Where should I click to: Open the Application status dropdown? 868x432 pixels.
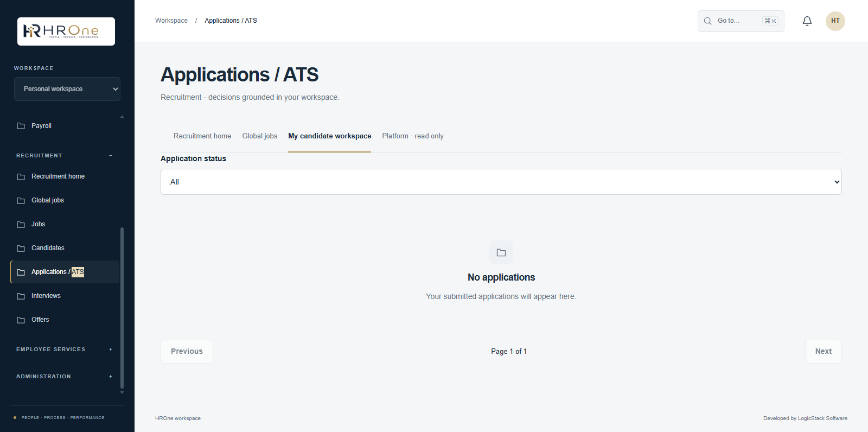point(501,182)
